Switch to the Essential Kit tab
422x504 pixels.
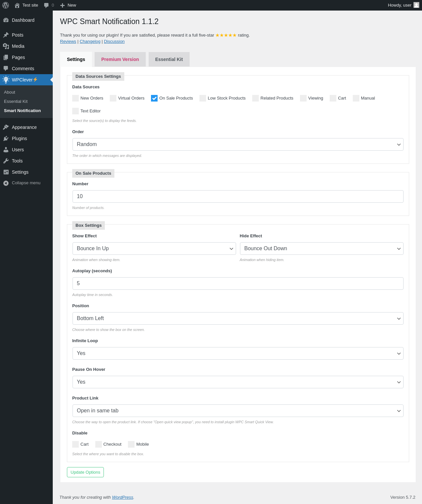tap(169, 59)
